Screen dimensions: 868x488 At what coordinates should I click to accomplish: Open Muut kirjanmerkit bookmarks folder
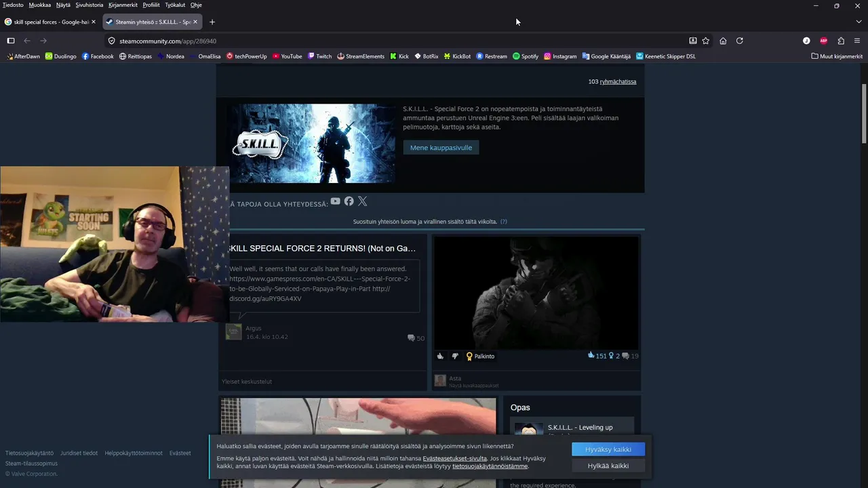pos(837,56)
